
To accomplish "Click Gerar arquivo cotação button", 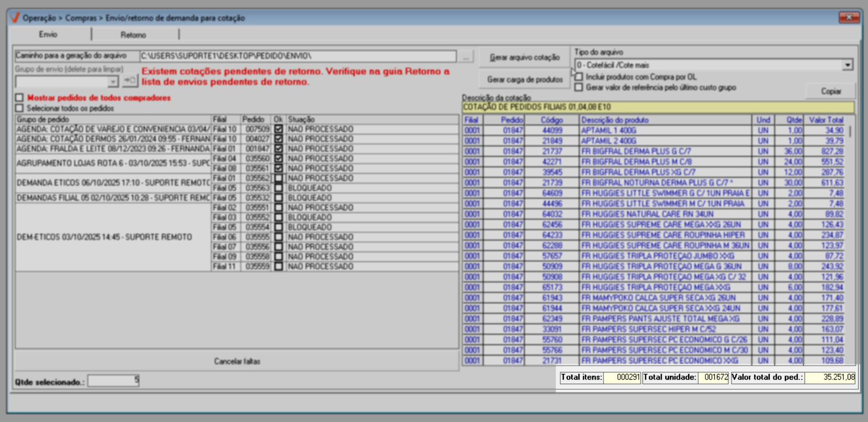I will (x=524, y=58).
